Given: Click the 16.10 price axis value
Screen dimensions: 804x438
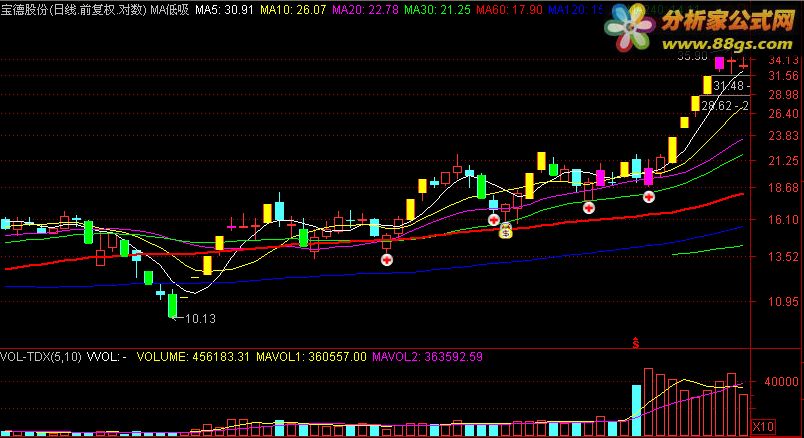Looking at the screenshot, I should [783, 220].
